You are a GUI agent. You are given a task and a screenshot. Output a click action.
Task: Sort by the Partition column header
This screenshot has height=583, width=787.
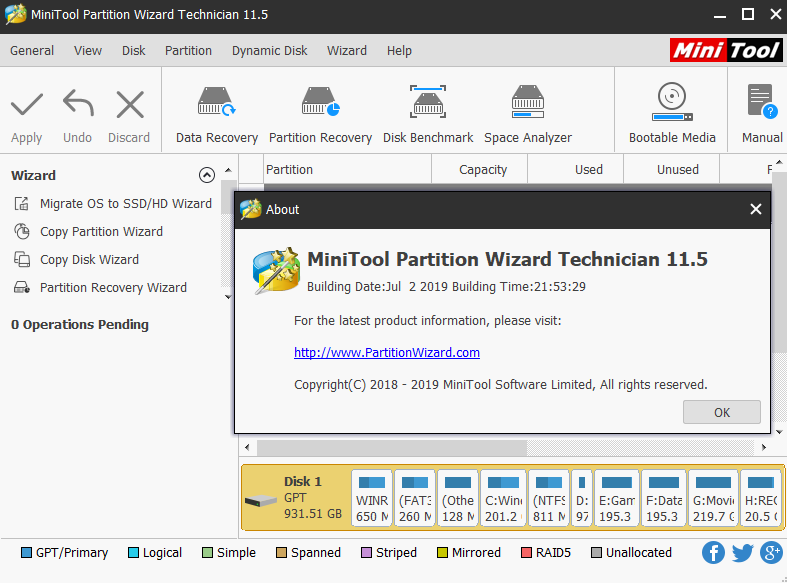click(347, 170)
